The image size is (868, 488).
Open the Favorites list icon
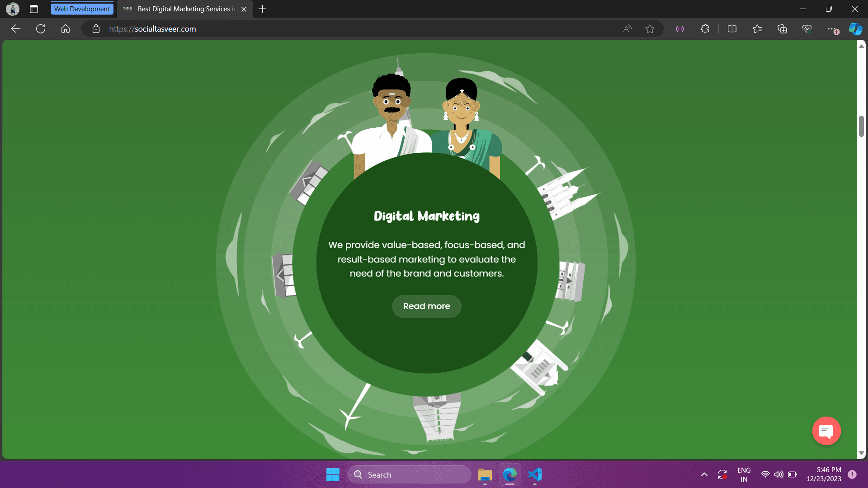(x=757, y=29)
